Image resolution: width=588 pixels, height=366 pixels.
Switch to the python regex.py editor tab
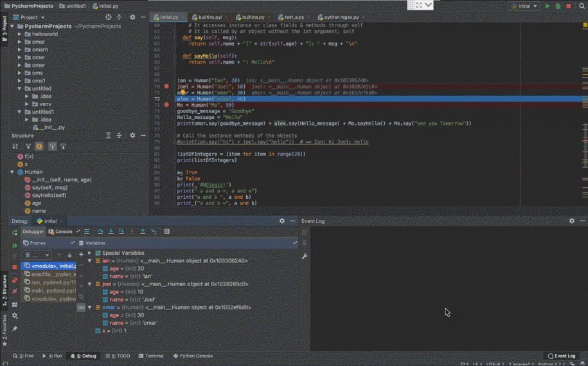341,17
